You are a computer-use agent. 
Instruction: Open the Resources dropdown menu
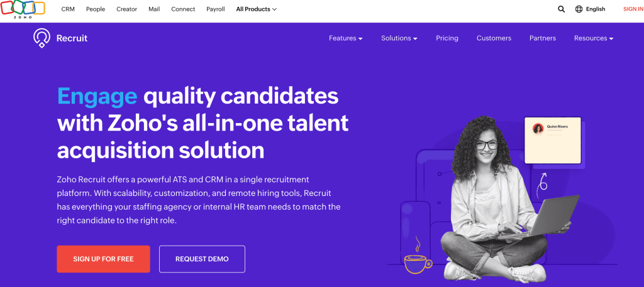coord(594,38)
